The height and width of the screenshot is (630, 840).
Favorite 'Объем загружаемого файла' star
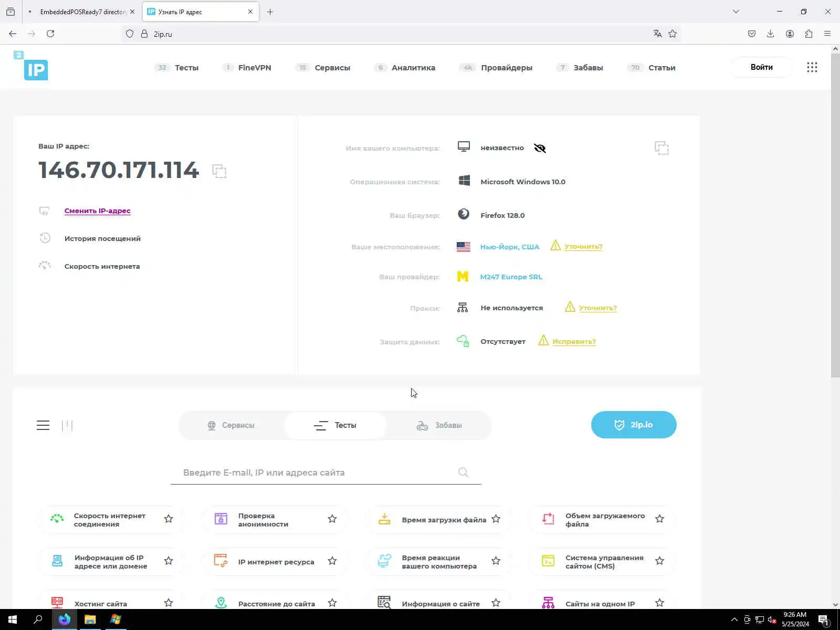click(x=659, y=519)
